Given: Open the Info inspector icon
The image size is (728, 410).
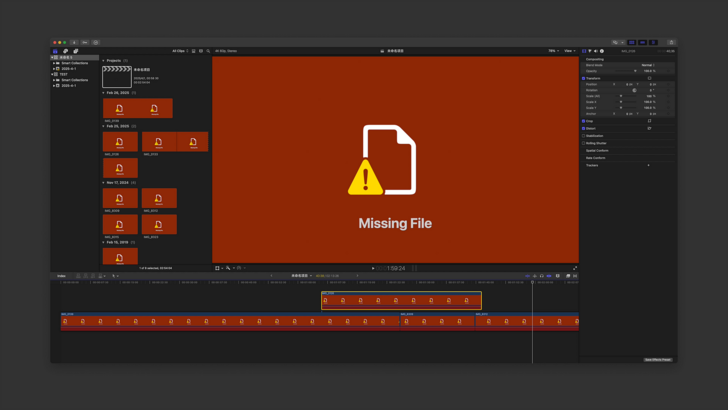Looking at the screenshot, I should click(x=602, y=51).
